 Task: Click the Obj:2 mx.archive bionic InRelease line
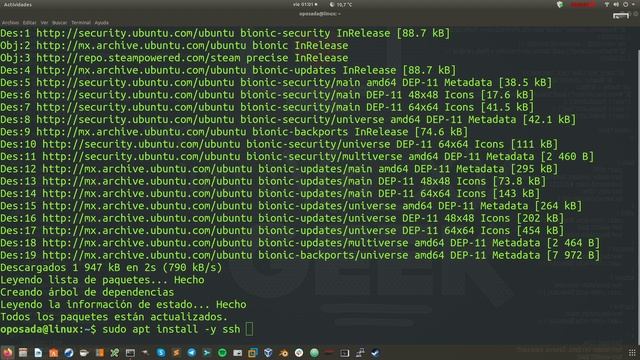pos(174,45)
